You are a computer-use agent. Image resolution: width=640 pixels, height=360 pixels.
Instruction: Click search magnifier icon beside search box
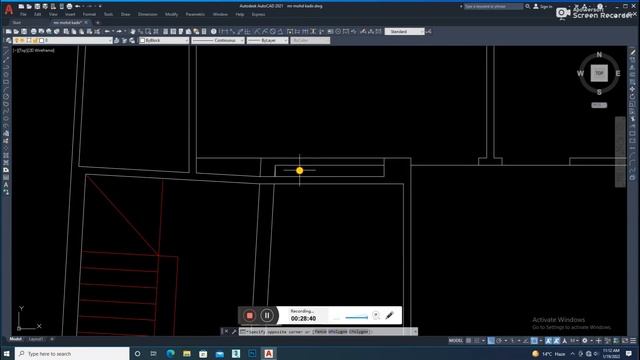(x=527, y=7)
